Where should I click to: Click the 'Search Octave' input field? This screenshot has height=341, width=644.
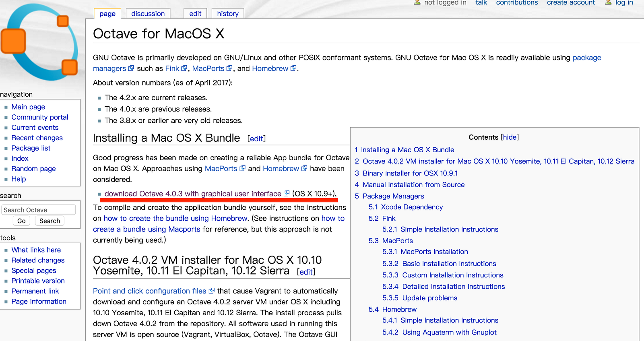(x=39, y=210)
